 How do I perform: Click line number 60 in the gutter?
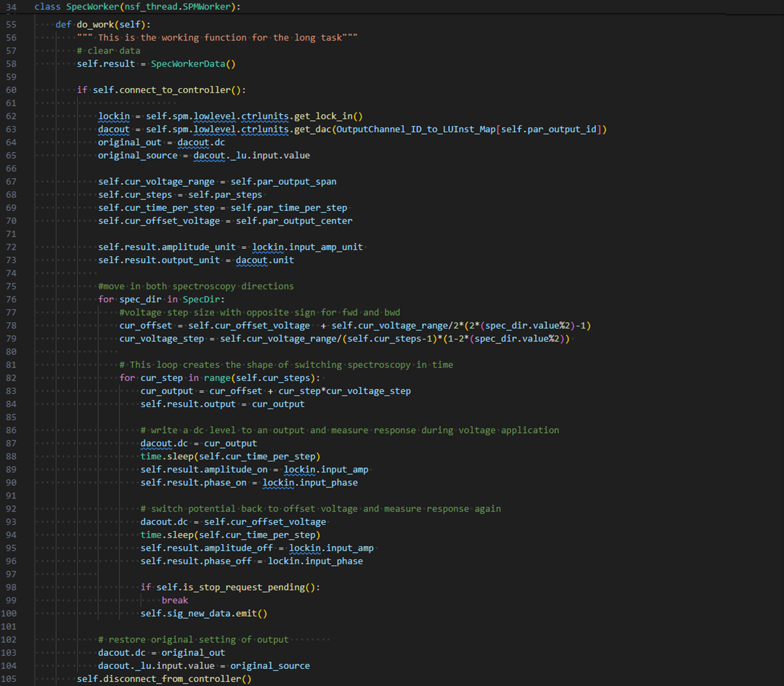pyautogui.click(x=11, y=90)
